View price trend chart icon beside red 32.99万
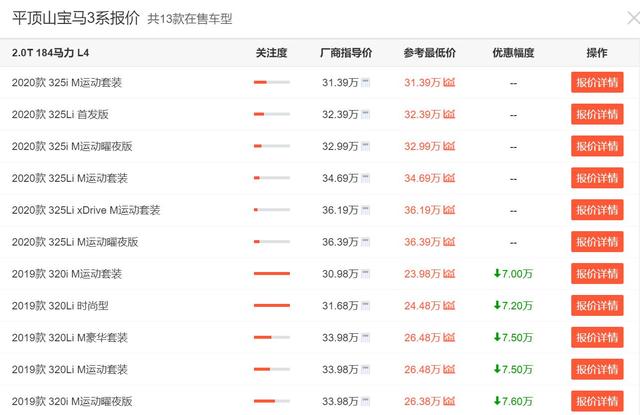This screenshot has height=415, width=640. (449, 146)
